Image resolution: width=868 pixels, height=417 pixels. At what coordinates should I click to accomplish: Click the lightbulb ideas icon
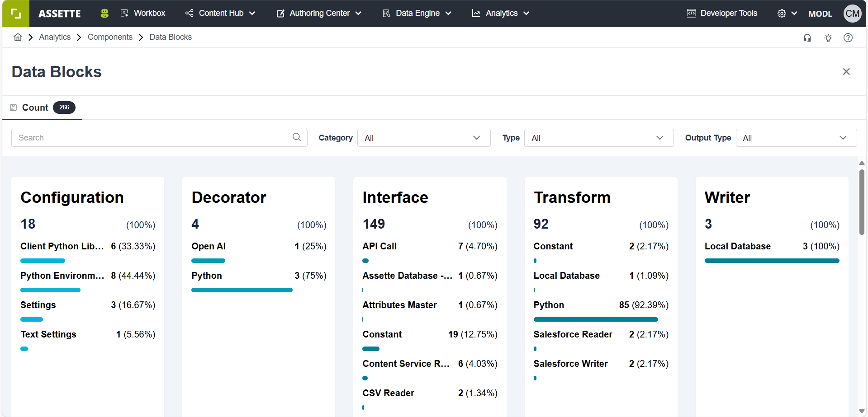(x=828, y=38)
